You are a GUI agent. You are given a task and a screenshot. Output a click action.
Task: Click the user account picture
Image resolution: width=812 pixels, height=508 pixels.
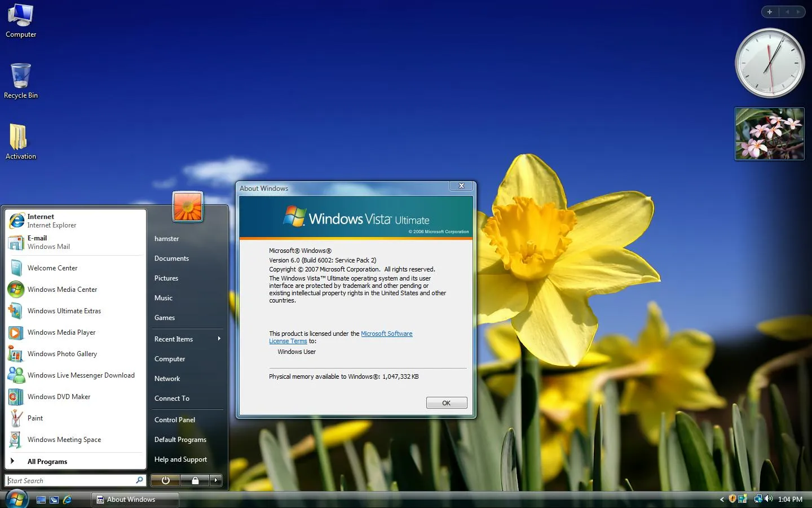(188, 207)
